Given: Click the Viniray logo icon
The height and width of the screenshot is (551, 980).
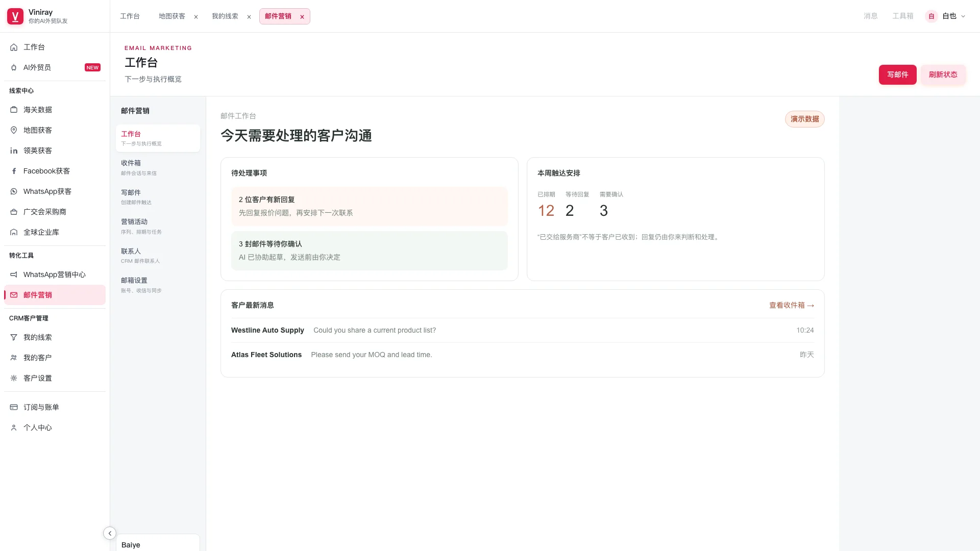Looking at the screenshot, I should (15, 16).
